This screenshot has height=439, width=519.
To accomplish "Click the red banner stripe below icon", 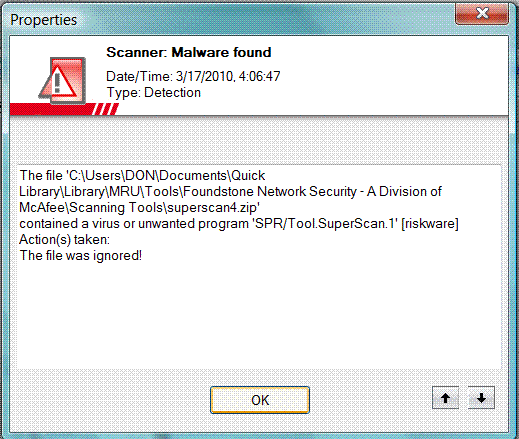I will 50,109.
